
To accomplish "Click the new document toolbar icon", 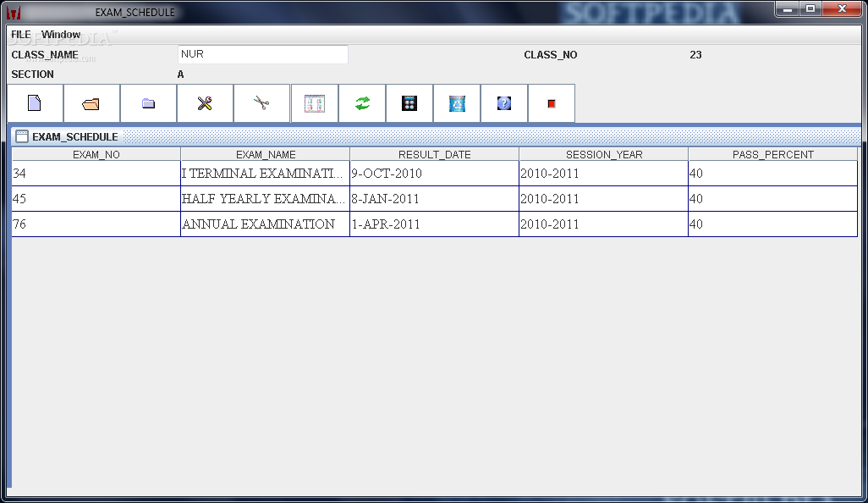I will [35, 103].
